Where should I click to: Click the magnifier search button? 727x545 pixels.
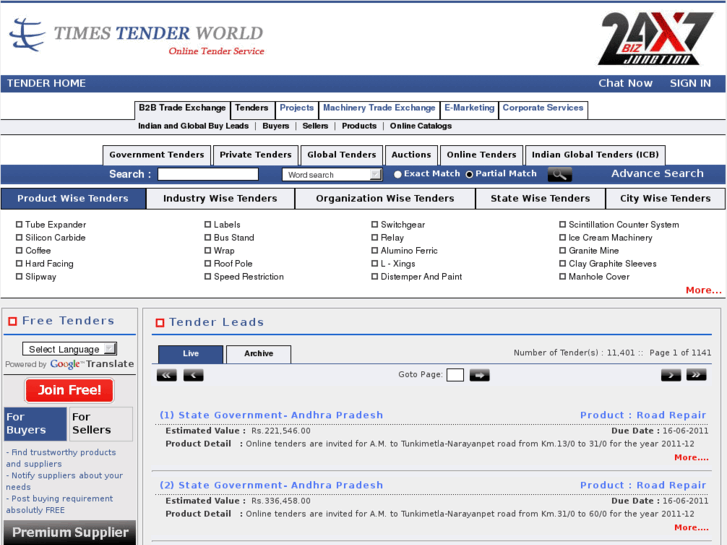[x=559, y=174]
